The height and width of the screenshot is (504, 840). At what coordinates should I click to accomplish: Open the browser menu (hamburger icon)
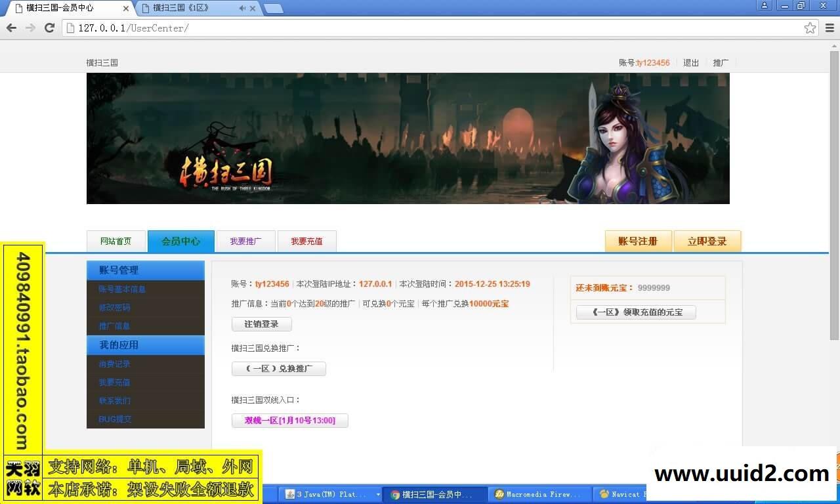tap(829, 28)
